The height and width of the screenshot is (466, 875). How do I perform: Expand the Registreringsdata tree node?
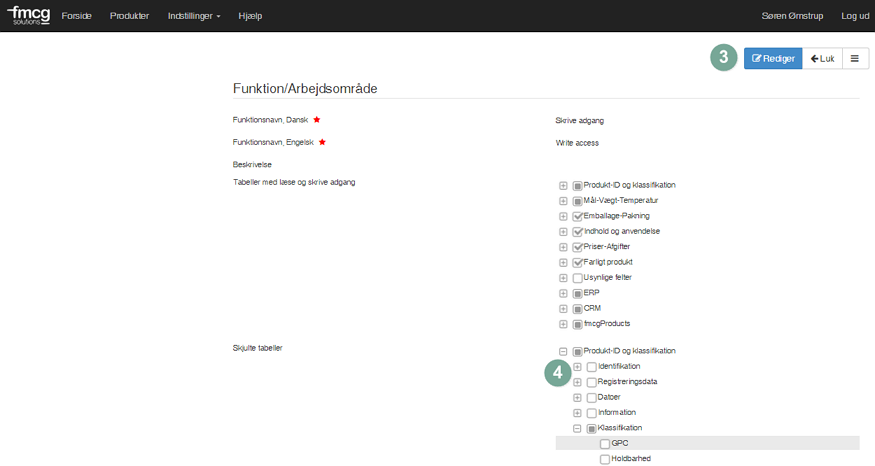tap(577, 382)
